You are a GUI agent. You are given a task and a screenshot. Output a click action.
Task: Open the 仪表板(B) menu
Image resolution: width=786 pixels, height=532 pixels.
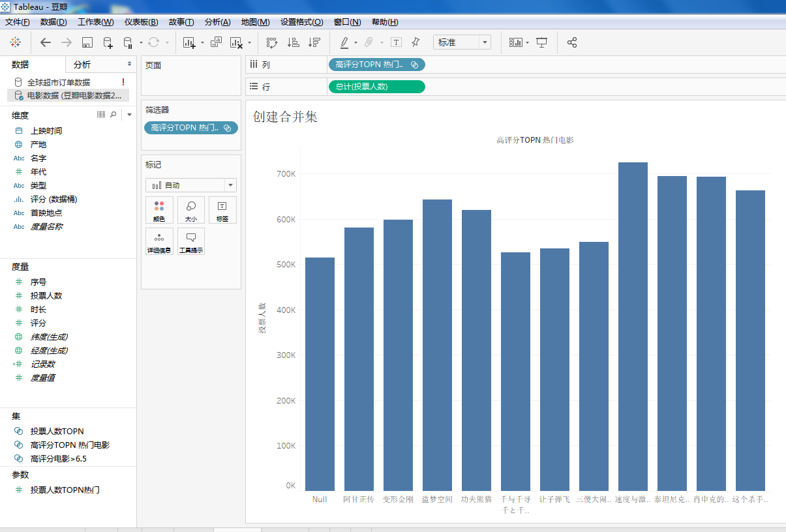pos(141,22)
